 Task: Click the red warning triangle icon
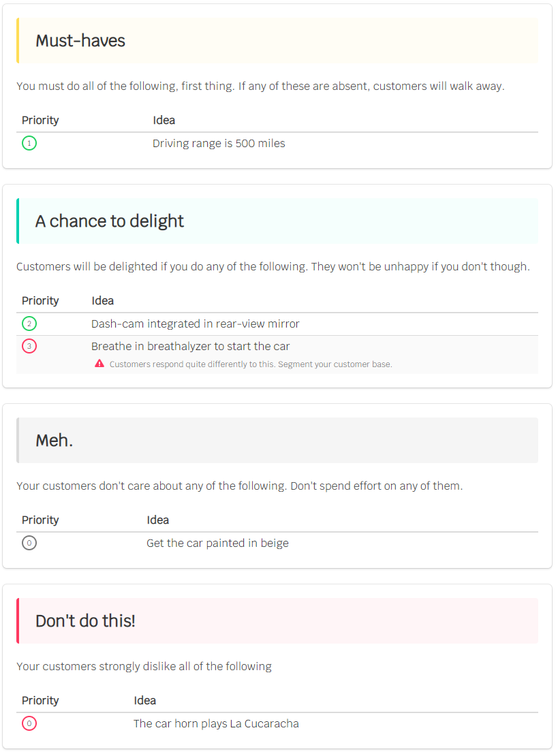point(99,364)
